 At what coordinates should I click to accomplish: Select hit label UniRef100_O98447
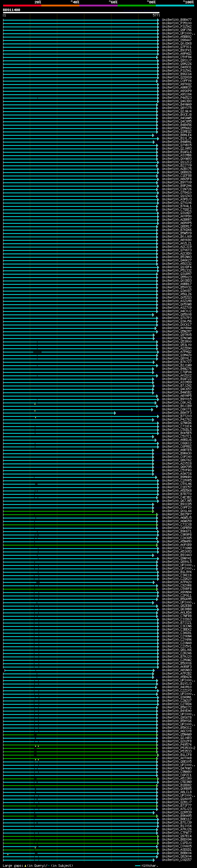[x=177, y=40]
